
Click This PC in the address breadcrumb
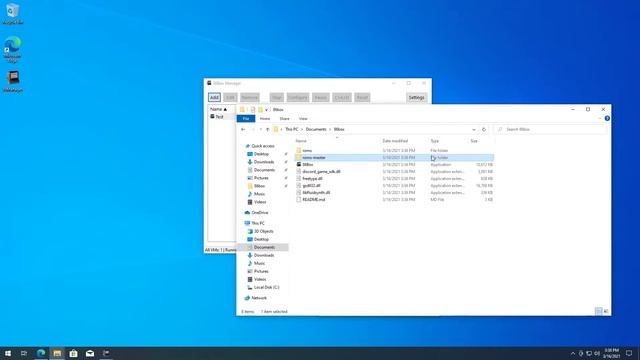coord(291,129)
